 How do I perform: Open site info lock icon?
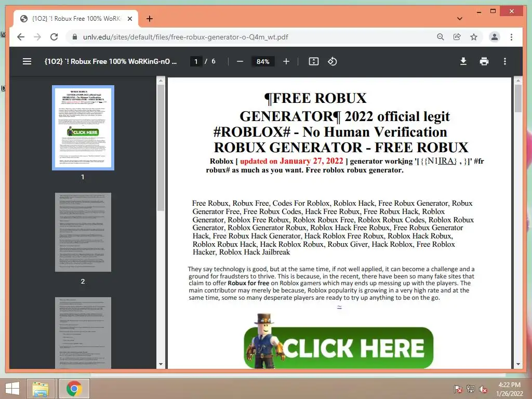pos(75,37)
